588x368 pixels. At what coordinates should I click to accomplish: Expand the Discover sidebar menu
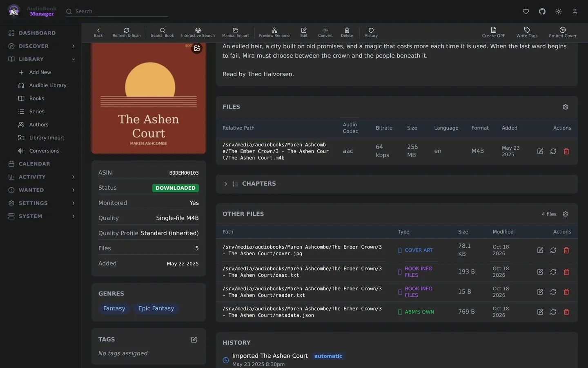pyautogui.click(x=73, y=46)
